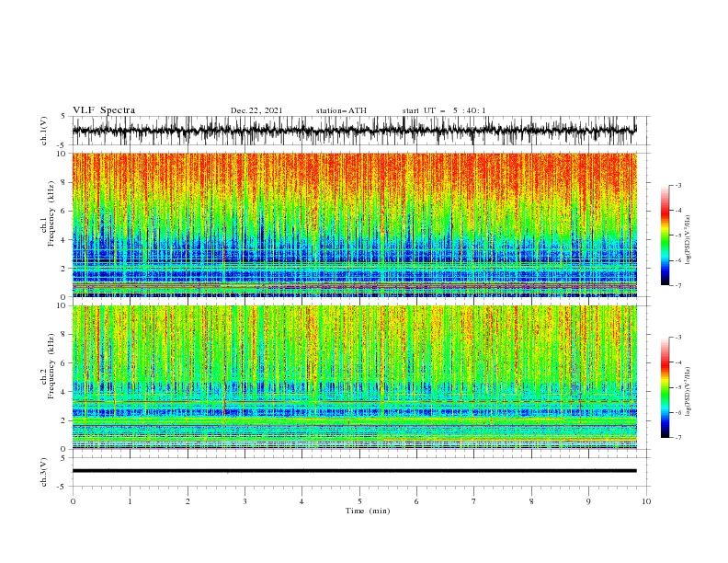Click time axis tick label '6'
This screenshot has width=728, height=563.
pos(416,501)
